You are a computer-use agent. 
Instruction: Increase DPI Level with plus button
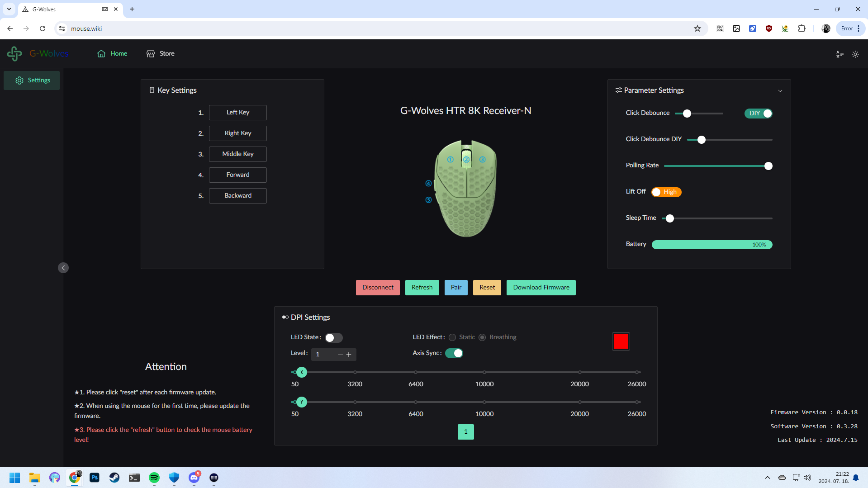click(x=349, y=355)
